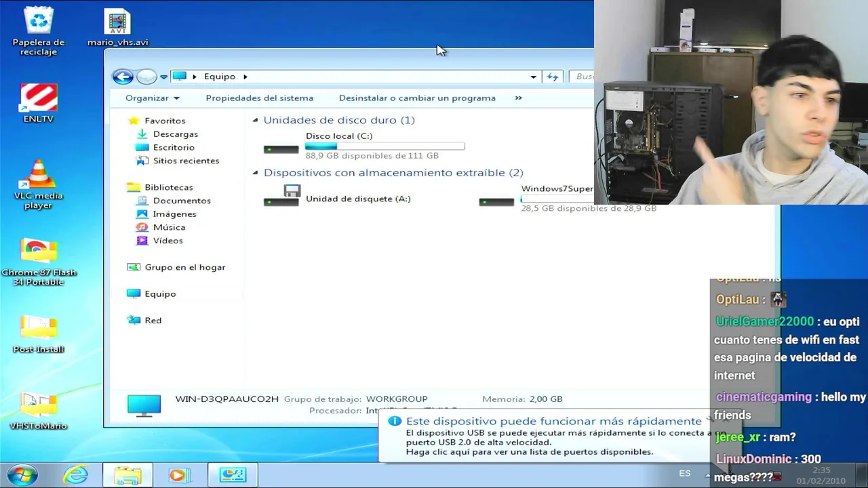Launch Internet Explorer from taskbar
Viewport: 868px width, 488px height.
[75, 474]
